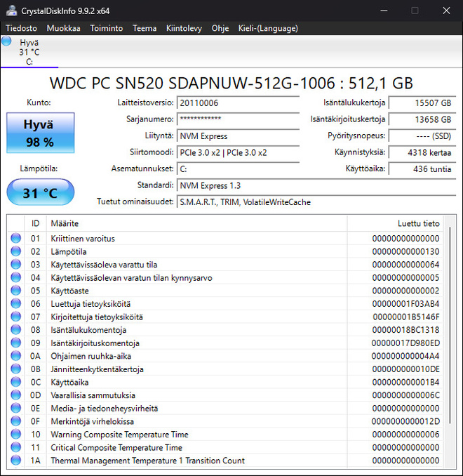Click status orb for Critical Composite Temperature Time
The height and width of the screenshot is (476, 463).
coord(15,447)
